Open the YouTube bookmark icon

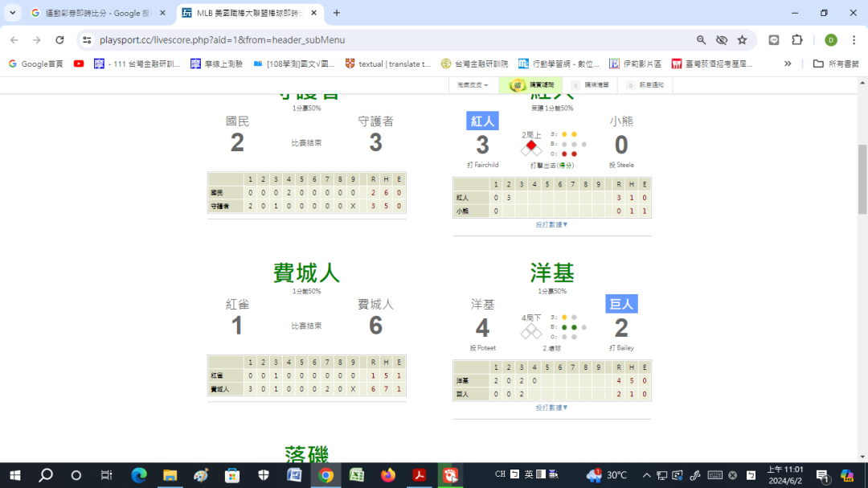[79, 64]
